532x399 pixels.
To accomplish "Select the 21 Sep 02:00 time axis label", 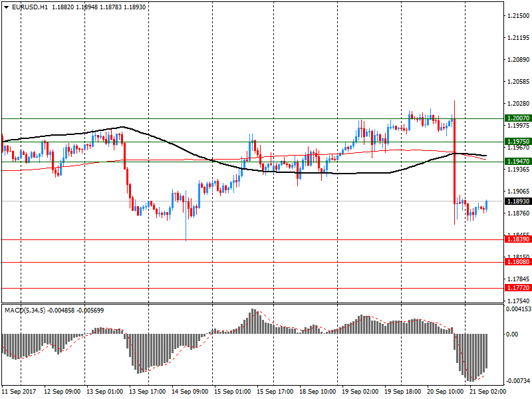I will (487, 391).
